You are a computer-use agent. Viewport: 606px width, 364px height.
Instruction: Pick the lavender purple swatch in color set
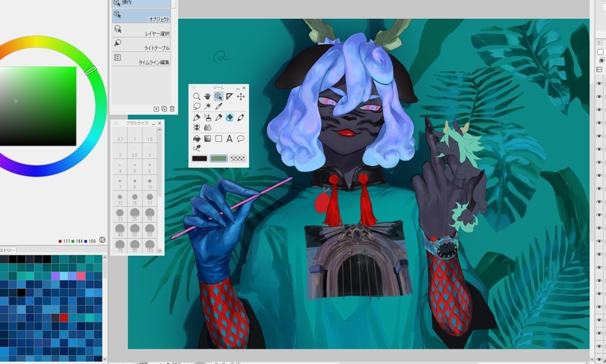click(x=55, y=276)
